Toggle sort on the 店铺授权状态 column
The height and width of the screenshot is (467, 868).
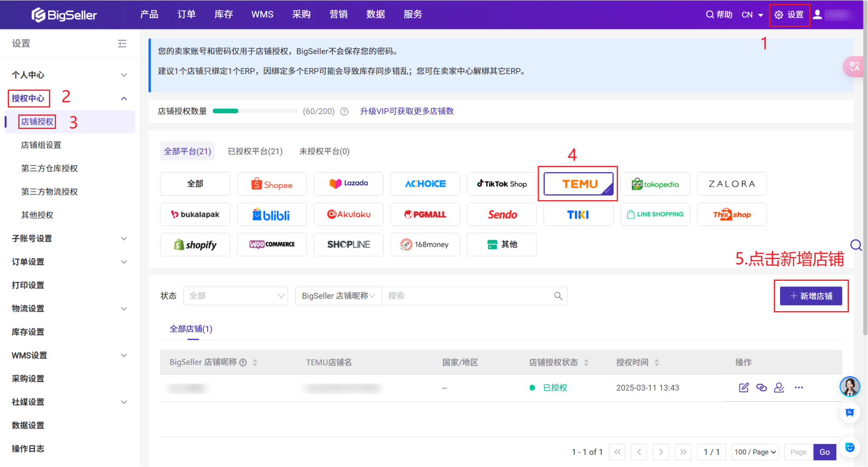point(586,363)
